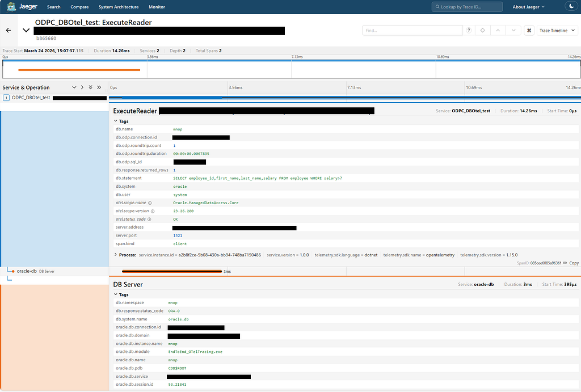The width and height of the screenshot is (581, 392).
Task: Open the Search page
Action: point(54,7)
